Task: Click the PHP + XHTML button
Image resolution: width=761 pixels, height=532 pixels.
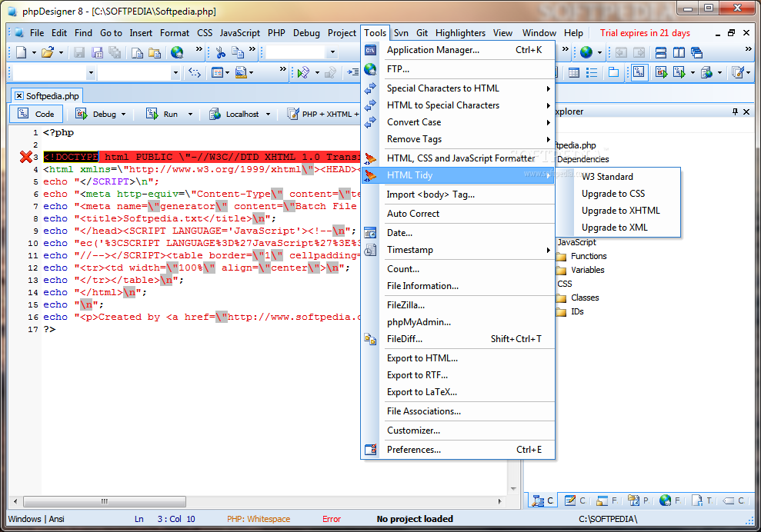Action: tap(322, 114)
